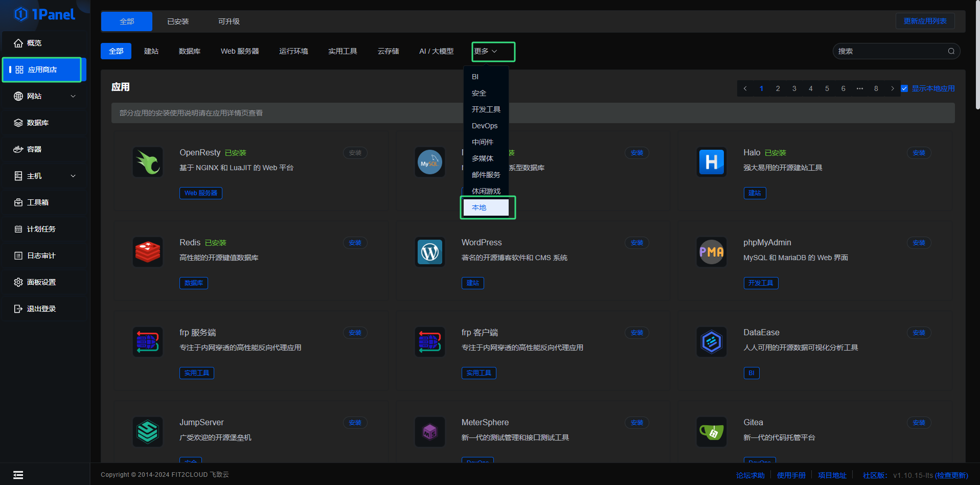The width and height of the screenshot is (980, 485).
Task: Click the page vertical scrollbar
Action: pos(977,54)
